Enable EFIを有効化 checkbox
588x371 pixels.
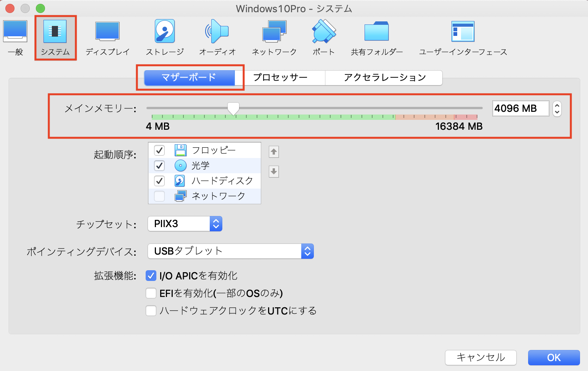pyautogui.click(x=151, y=293)
